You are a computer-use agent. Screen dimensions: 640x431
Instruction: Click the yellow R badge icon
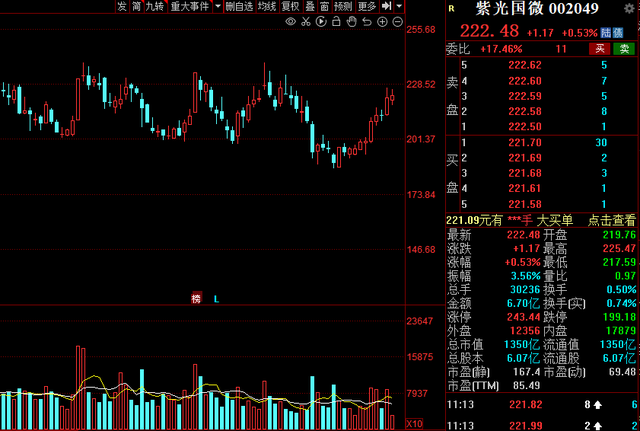pyautogui.click(x=451, y=9)
